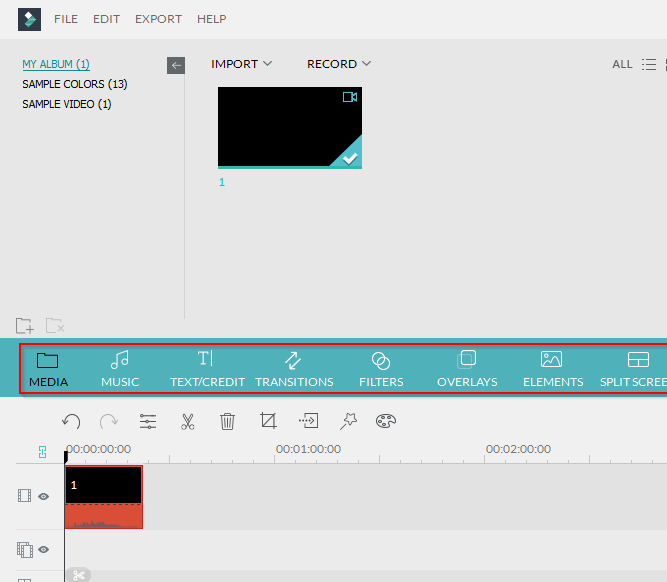
Task: Click the red audio waveform of clip 1
Action: coord(104,516)
